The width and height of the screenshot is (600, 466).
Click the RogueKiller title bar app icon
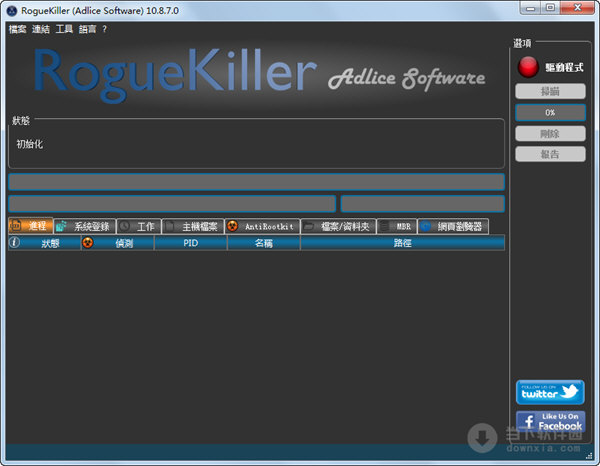(x=12, y=11)
